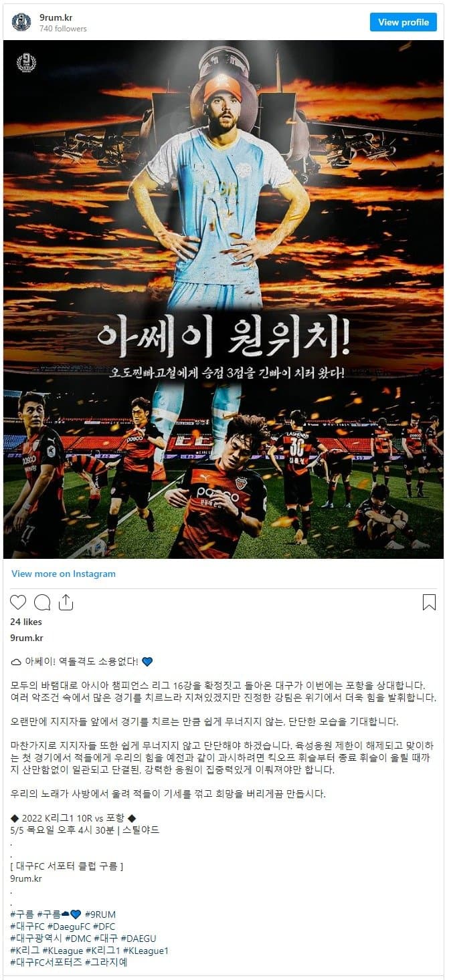Open the #DAEGU hashtag
451x980 pixels.
point(139,938)
